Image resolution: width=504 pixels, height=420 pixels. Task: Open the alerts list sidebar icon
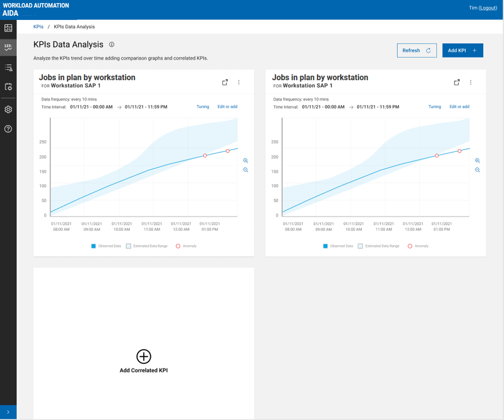8,68
